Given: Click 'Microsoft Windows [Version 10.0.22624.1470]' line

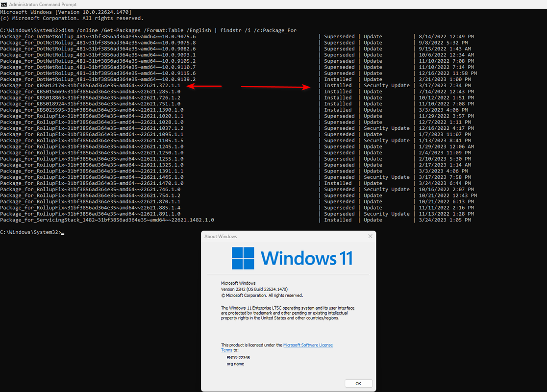Looking at the screenshot, I should (66, 12).
